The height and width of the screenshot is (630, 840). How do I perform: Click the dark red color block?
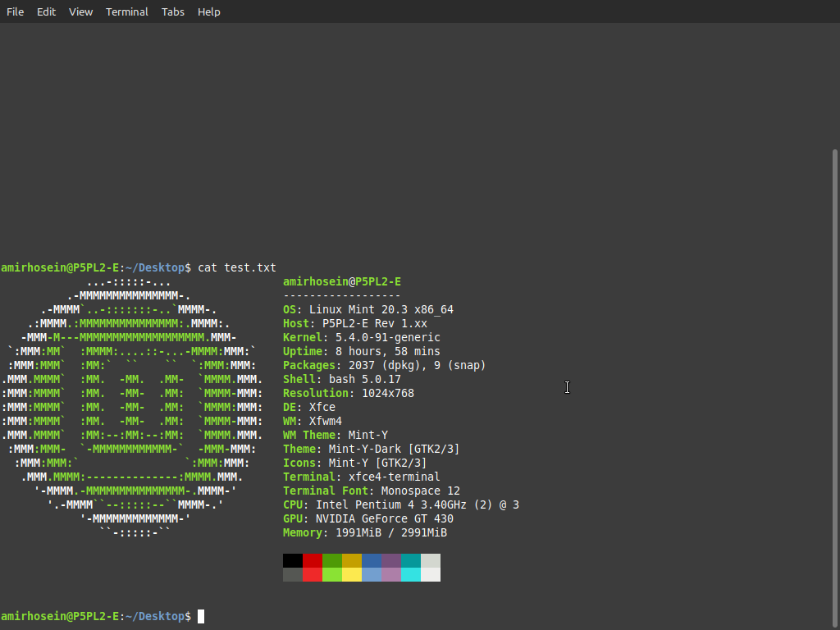click(313, 560)
